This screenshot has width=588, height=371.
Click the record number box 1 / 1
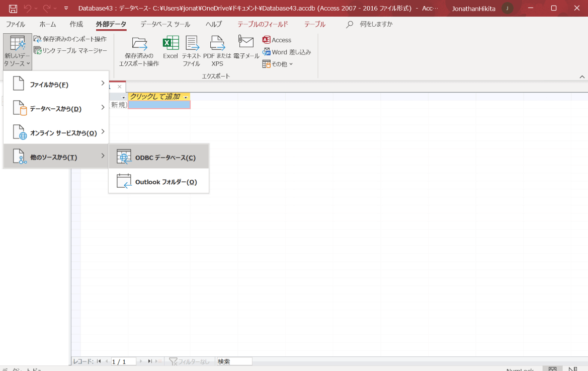tap(123, 361)
